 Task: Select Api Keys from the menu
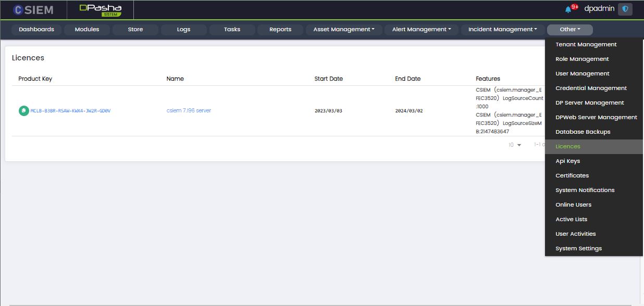567,161
